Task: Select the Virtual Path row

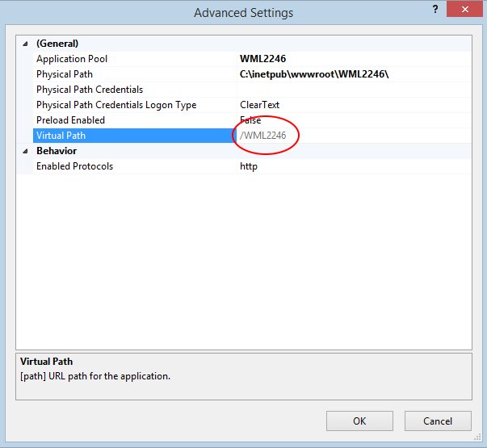Action: tap(135, 136)
